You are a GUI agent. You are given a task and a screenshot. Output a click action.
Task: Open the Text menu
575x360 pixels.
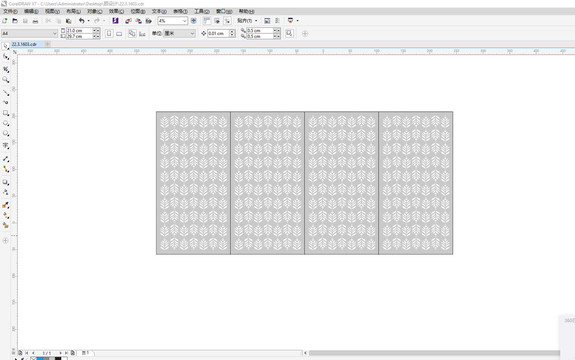[x=159, y=11]
